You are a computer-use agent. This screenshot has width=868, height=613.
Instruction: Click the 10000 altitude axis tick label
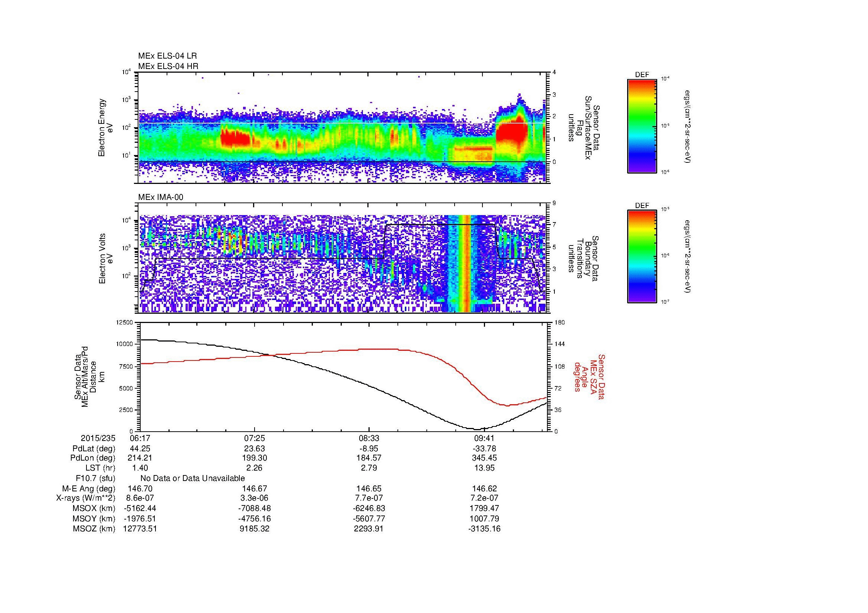[x=125, y=344]
